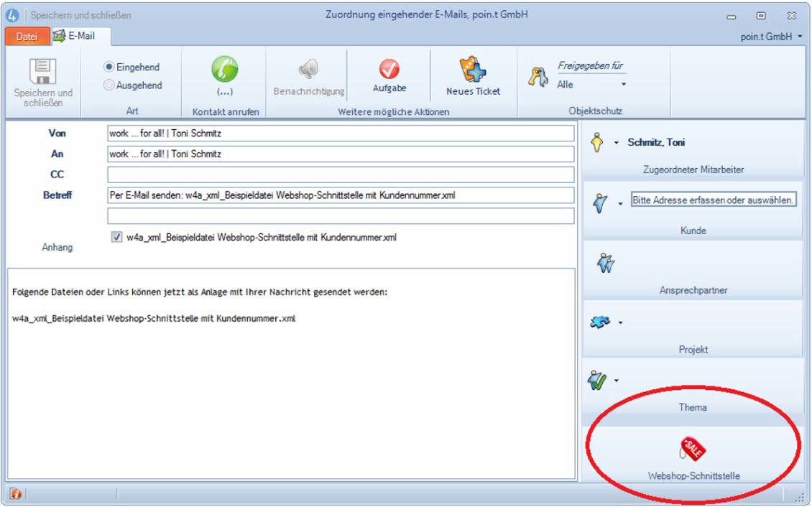Switch to the E-Mail ribbon tab
Image resolution: width=812 pixels, height=507 pixels.
pos(81,36)
